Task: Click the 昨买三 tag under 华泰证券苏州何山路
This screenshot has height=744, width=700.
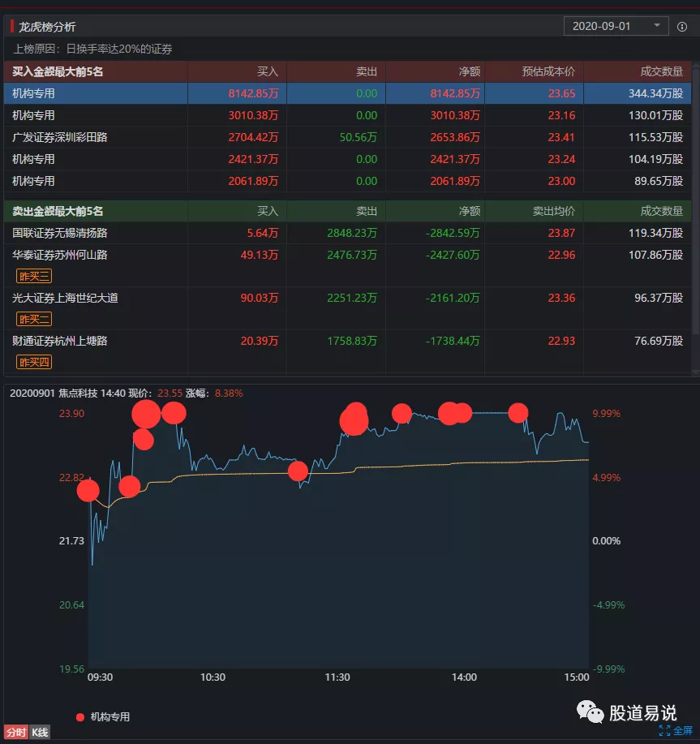Action: point(34,276)
